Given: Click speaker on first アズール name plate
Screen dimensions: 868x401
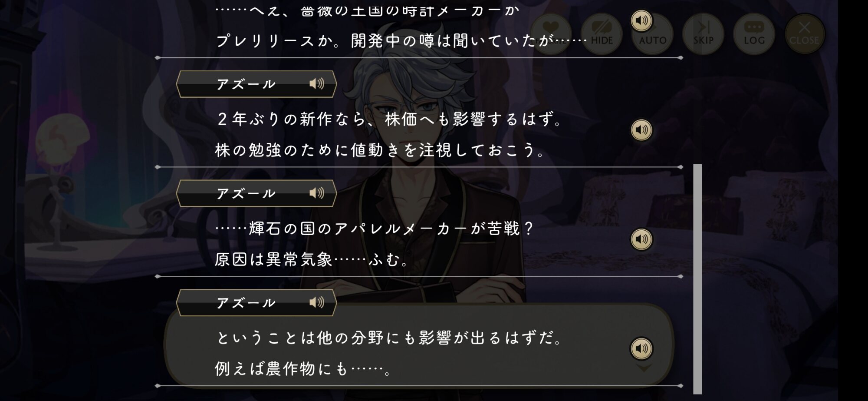Looking at the screenshot, I should click(x=317, y=84).
